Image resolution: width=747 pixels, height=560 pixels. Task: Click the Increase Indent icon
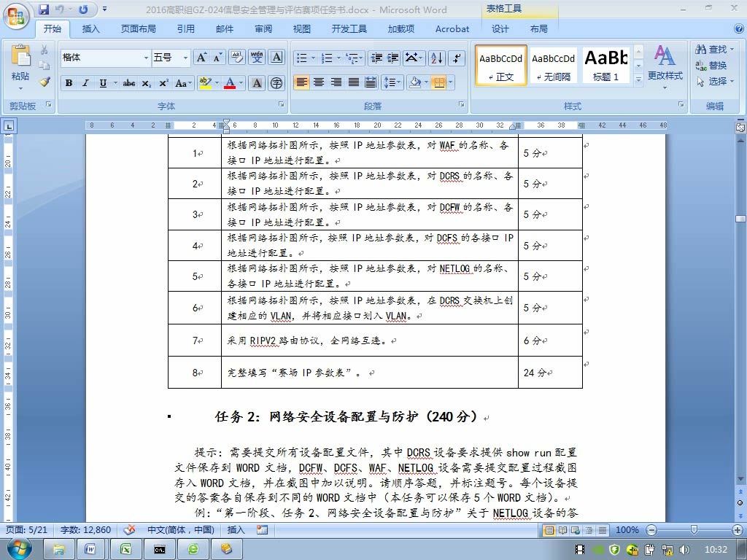pos(393,58)
